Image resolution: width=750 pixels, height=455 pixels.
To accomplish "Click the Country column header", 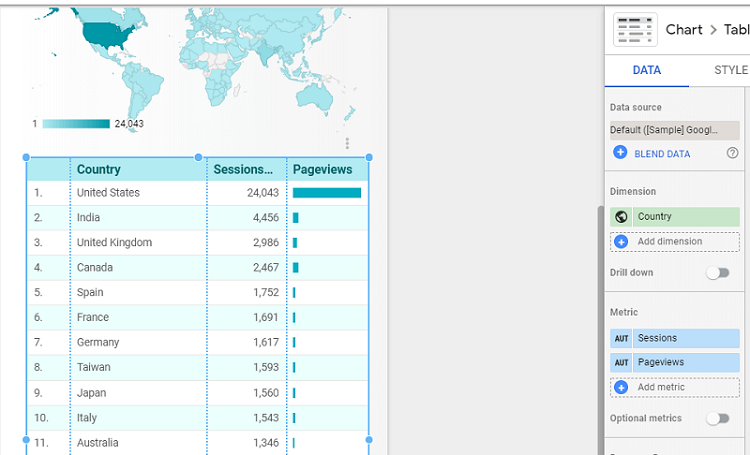I will 99,169.
